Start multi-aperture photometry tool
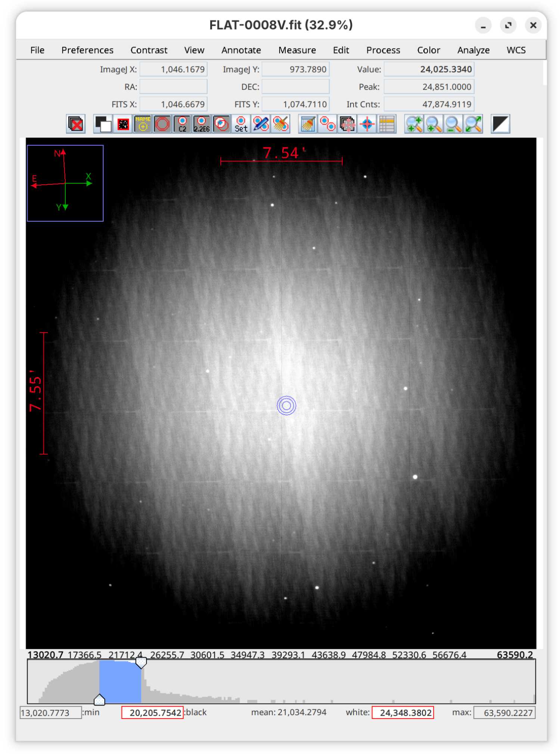 [x=327, y=124]
